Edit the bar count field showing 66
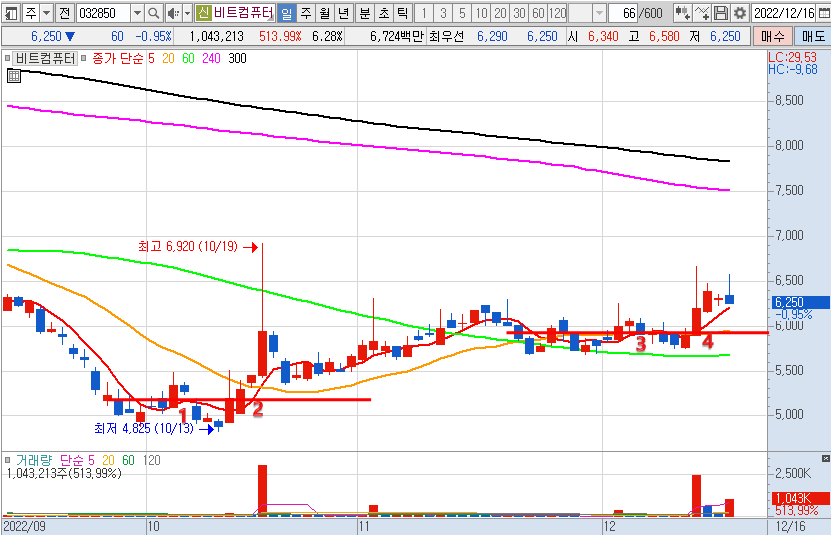Image resolution: width=832 pixels, height=536 pixels. 623,13
